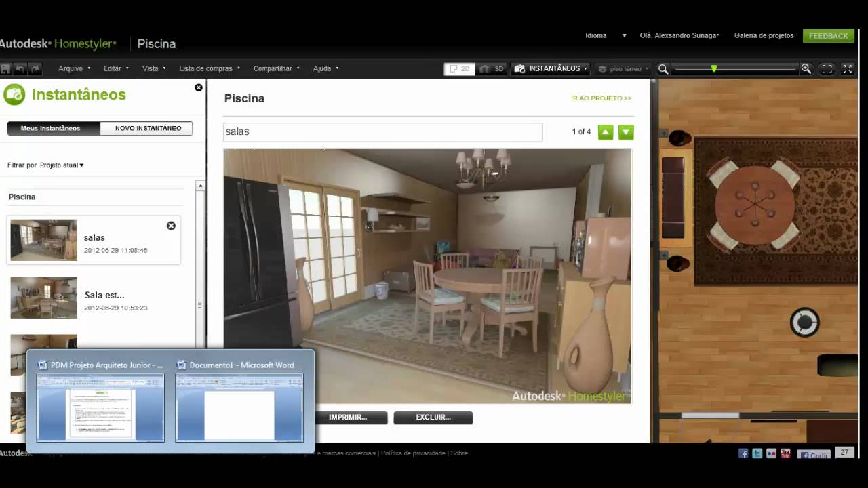This screenshot has width=868, height=488.
Task: Close the Instantâneos panel
Action: point(199,87)
